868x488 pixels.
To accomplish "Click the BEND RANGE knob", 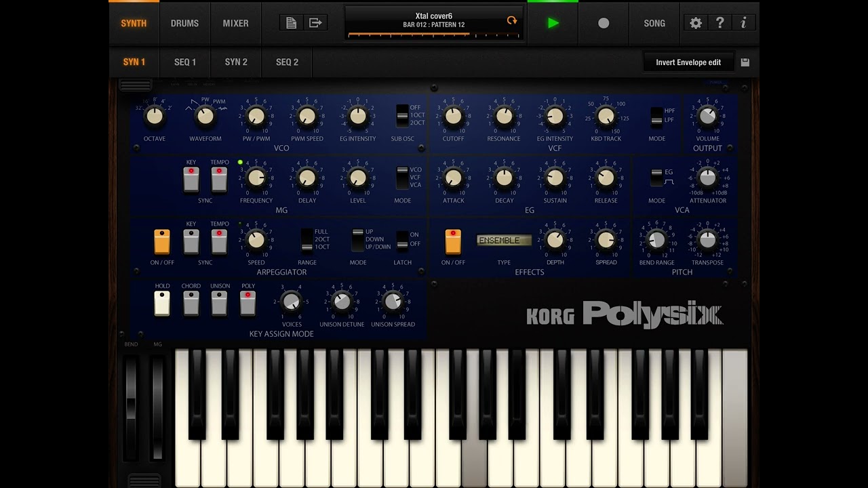I will [x=656, y=239].
